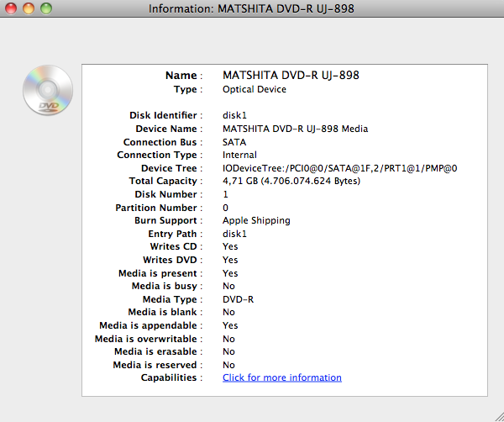Click the Entry Path value 'disk1'
The image size is (504, 422).
tap(234, 234)
